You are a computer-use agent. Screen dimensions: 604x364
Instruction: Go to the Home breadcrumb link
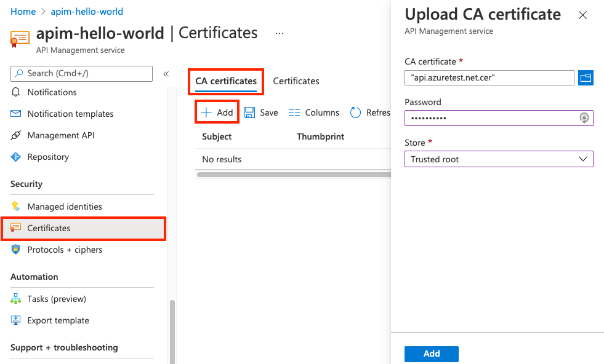tap(23, 12)
